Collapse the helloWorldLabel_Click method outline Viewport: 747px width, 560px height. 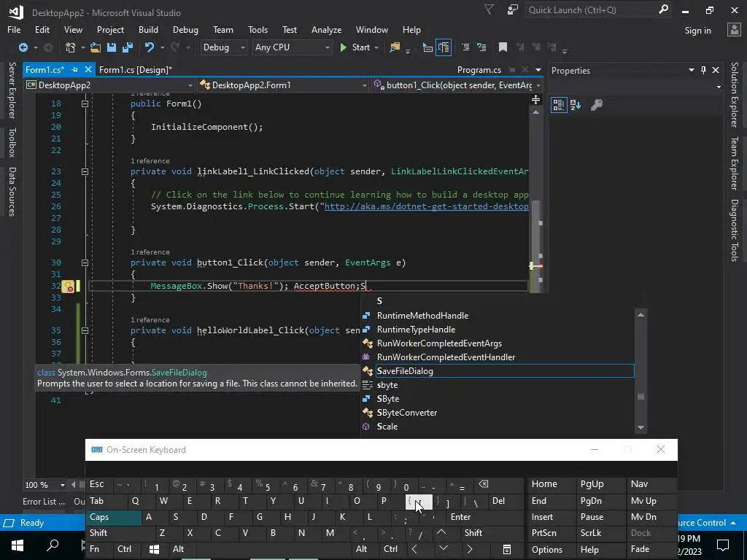click(x=85, y=330)
